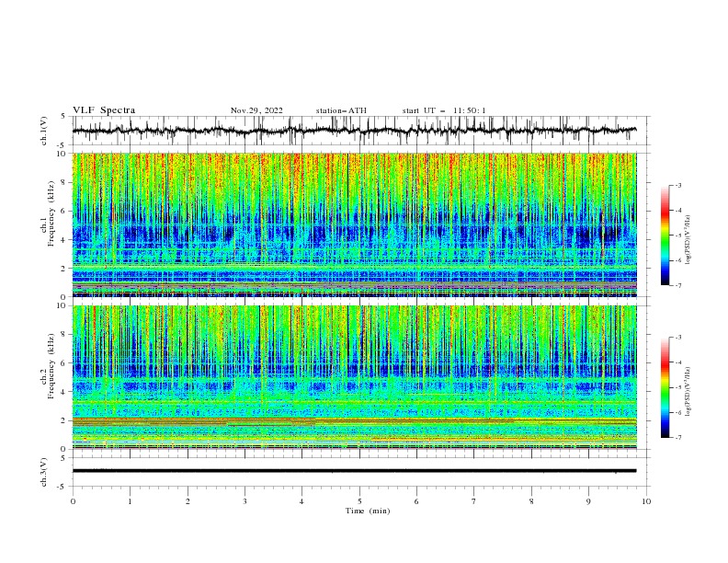Click the ch.2 'Frequency (kHz)' axis label
The width and height of the screenshot is (728, 563).
click(51, 366)
